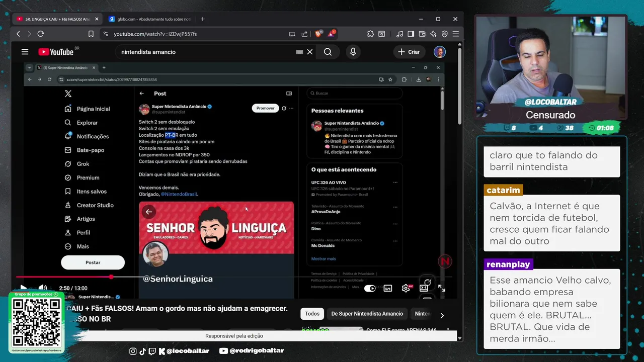Open Página Inicial in X sidebar

coord(87,109)
